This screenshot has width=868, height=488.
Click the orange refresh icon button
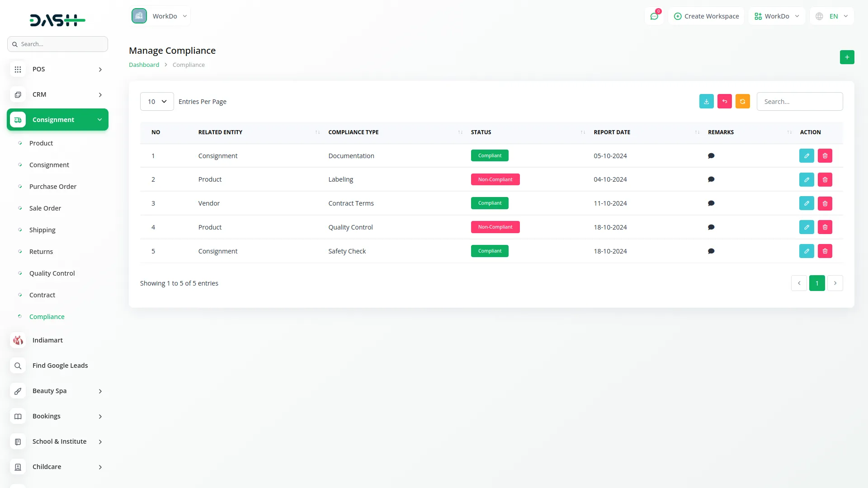tap(742, 101)
